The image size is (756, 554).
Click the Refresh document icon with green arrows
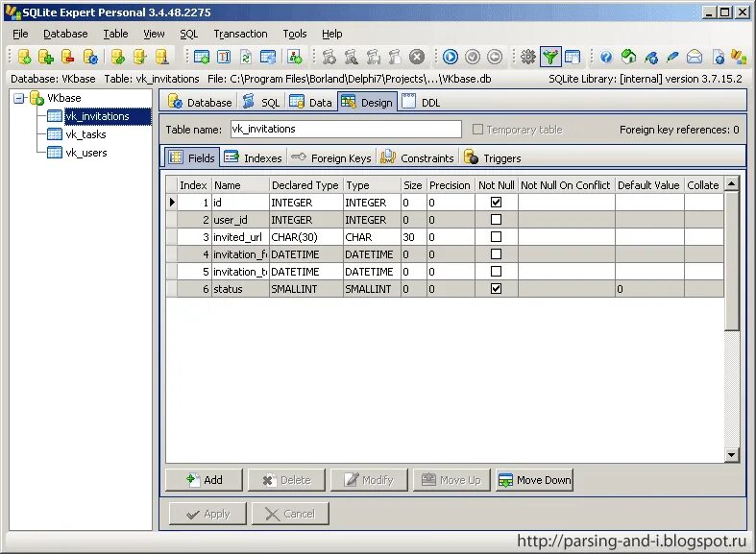pyautogui.click(x=246, y=57)
